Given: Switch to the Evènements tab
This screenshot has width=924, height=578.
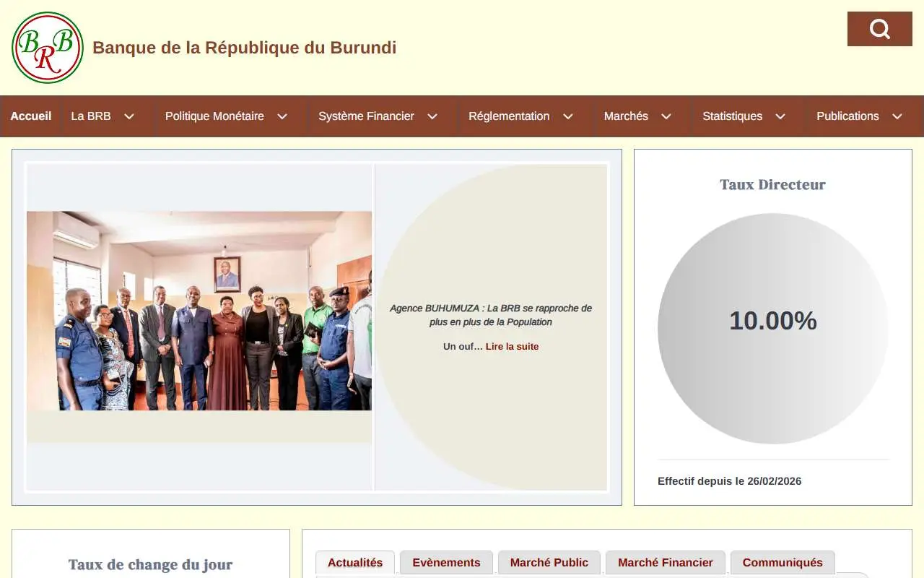Looking at the screenshot, I should click(x=446, y=563).
